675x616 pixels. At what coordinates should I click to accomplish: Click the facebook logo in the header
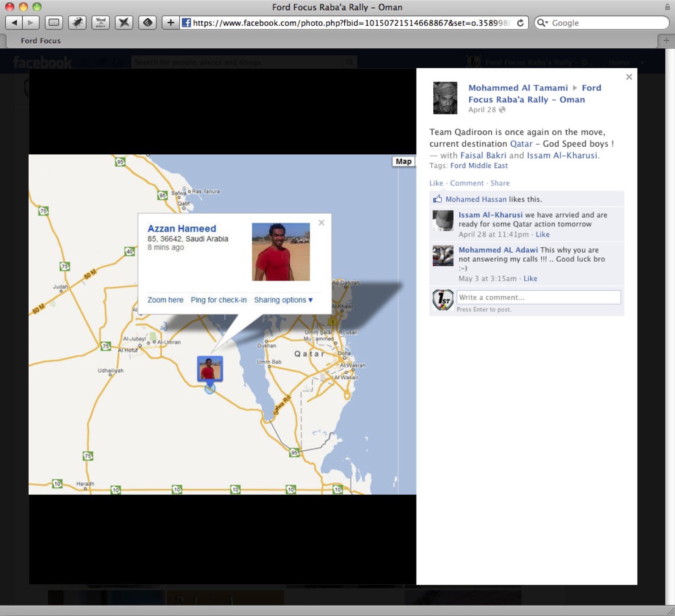pyautogui.click(x=42, y=62)
